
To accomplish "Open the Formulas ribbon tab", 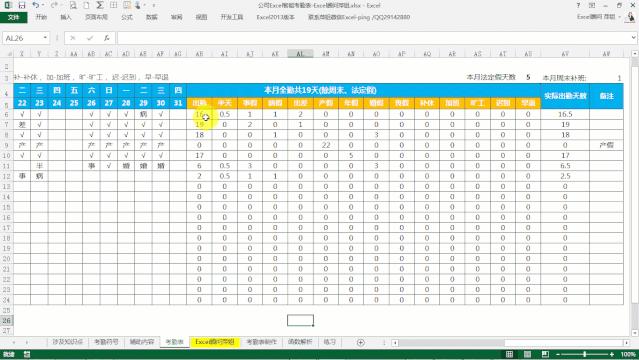I will 127,17.
